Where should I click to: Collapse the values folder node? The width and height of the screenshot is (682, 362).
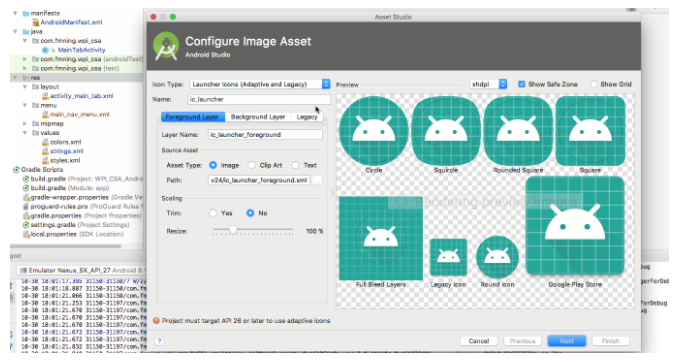[x=25, y=133]
